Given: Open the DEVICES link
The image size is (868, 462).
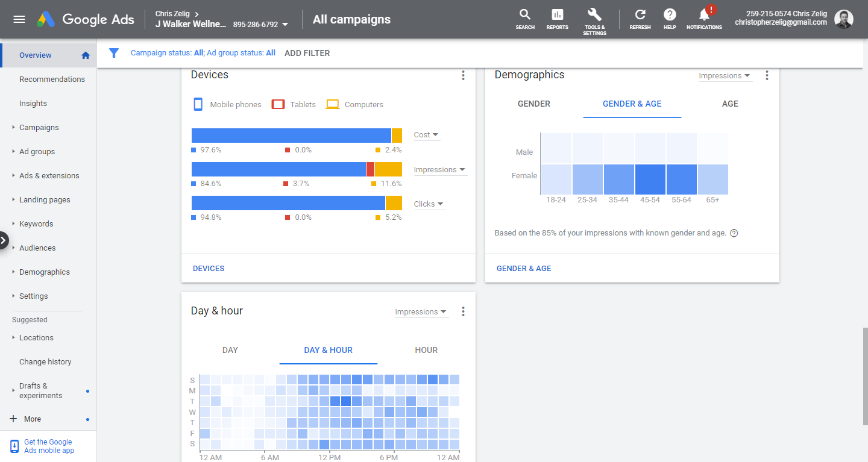Looking at the screenshot, I should tap(209, 269).
